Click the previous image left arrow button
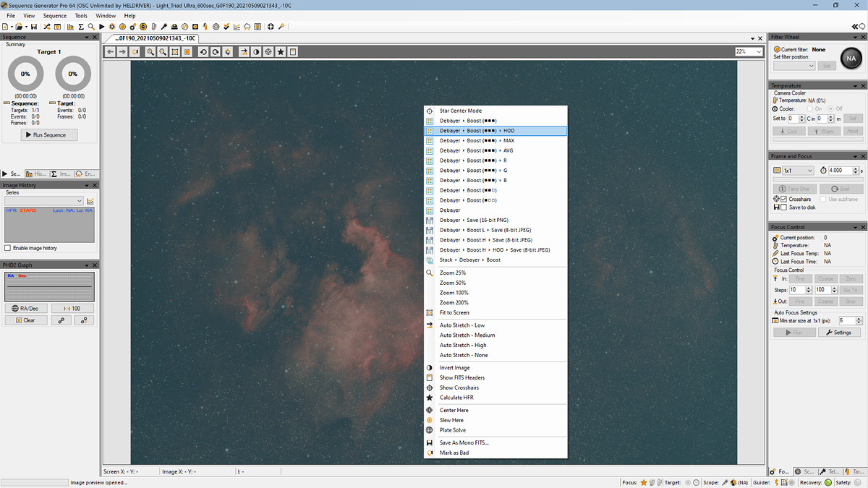 [x=111, y=52]
